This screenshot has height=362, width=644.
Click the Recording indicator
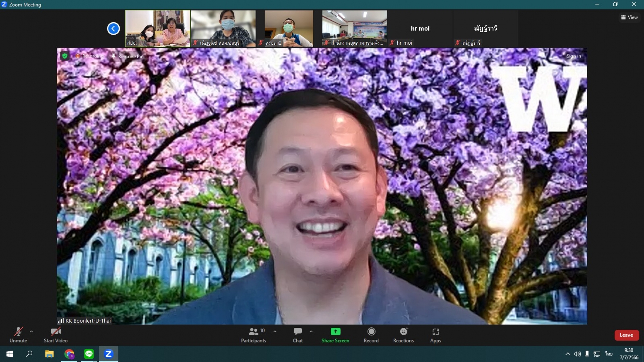click(90, 56)
